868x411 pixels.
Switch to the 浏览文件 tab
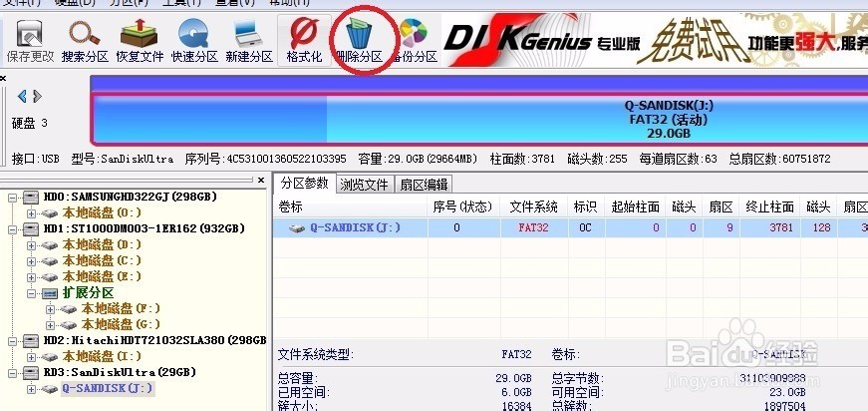click(365, 185)
